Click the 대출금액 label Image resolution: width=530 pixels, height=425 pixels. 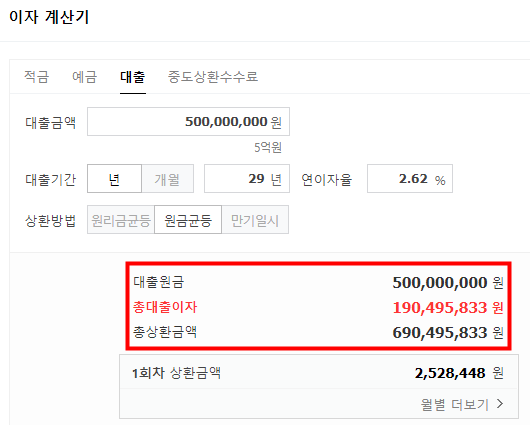click(x=51, y=122)
